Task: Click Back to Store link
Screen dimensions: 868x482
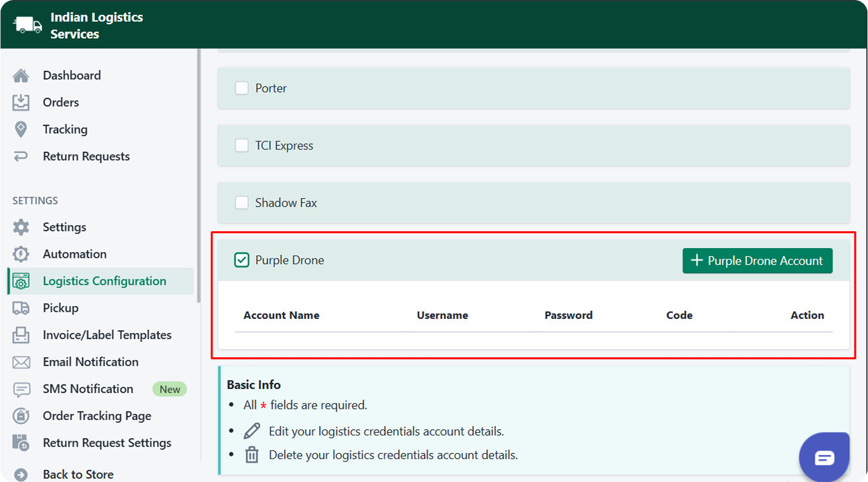Action: coord(78,475)
